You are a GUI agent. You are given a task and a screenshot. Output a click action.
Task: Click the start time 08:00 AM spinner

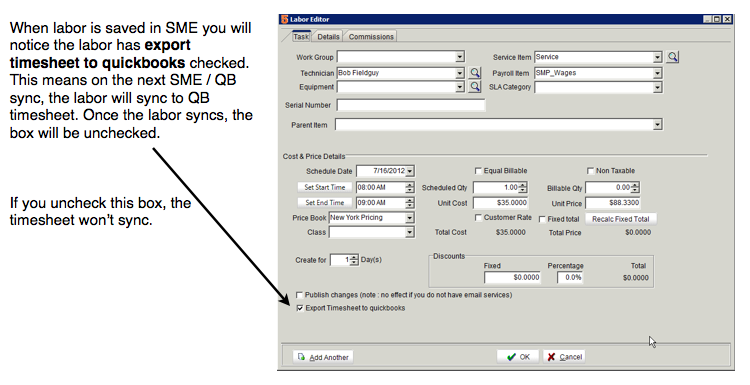tap(409, 187)
